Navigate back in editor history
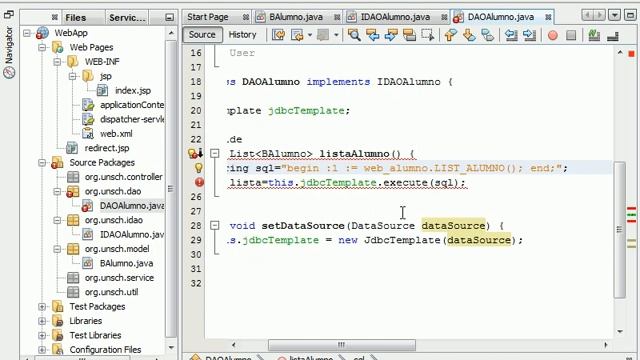 (297, 35)
